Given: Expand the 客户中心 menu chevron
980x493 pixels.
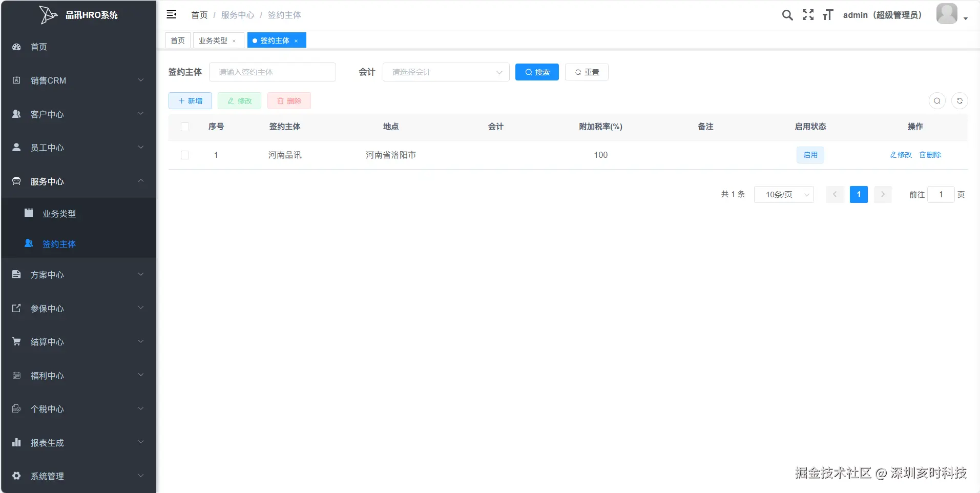Looking at the screenshot, I should click(141, 114).
